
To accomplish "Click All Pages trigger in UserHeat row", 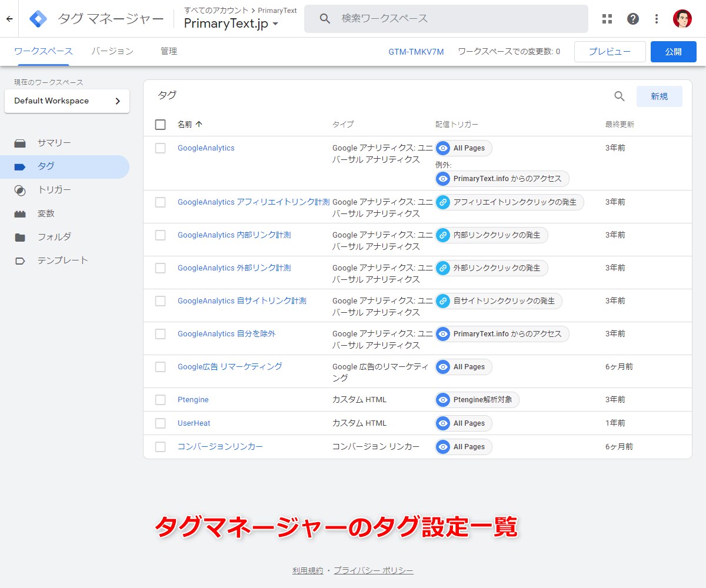I will pyautogui.click(x=464, y=423).
